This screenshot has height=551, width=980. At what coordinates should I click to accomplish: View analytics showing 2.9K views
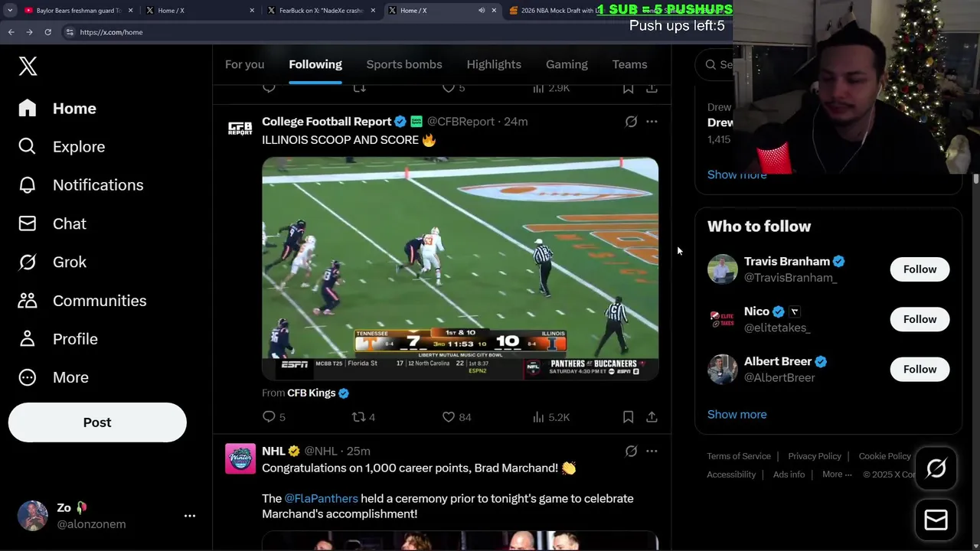pos(551,88)
